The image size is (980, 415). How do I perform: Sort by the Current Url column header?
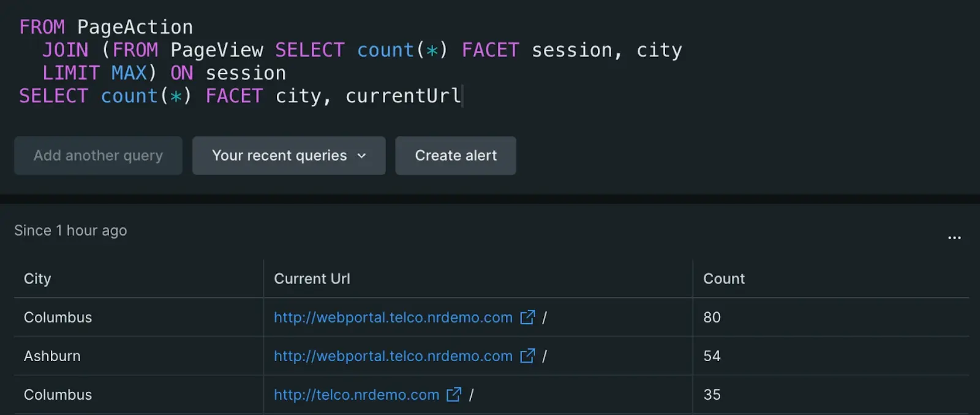point(312,279)
